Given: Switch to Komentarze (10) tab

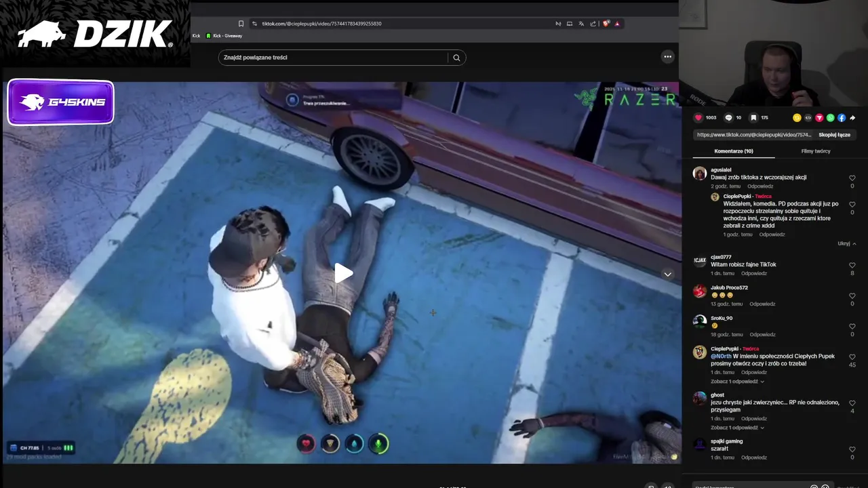Looking at the screenshot, I should point(734,151).
